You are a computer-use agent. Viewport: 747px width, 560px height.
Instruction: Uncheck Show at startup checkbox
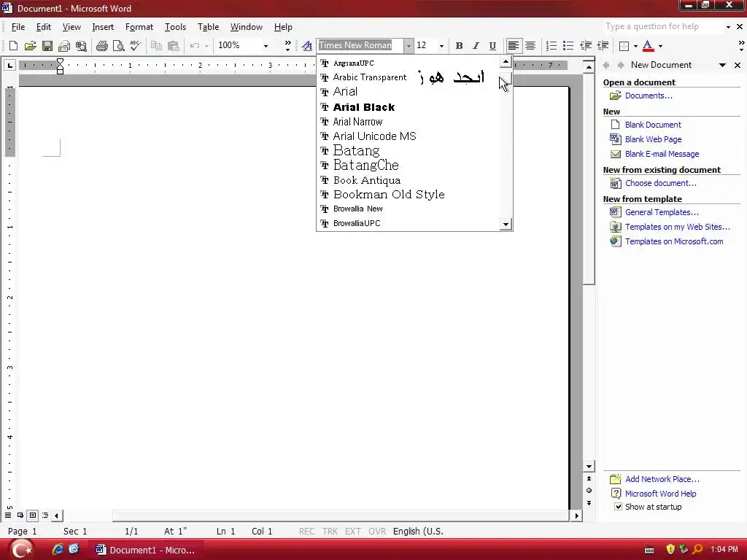point(618,507)
